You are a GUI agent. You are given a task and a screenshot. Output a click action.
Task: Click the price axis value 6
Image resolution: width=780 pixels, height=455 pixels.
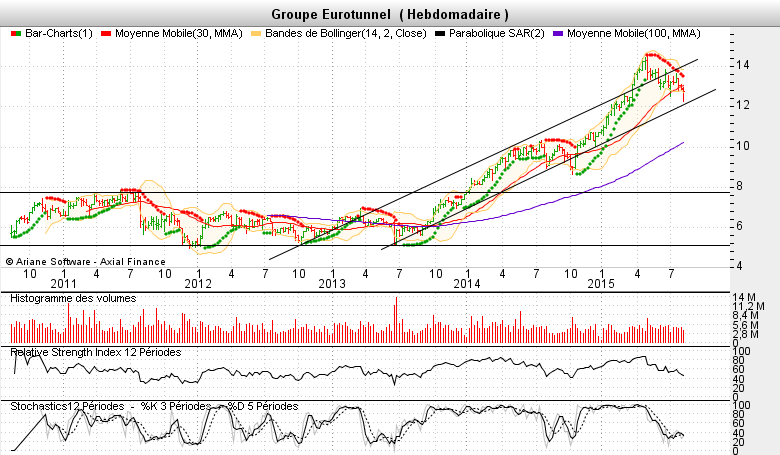click(740, 226)
